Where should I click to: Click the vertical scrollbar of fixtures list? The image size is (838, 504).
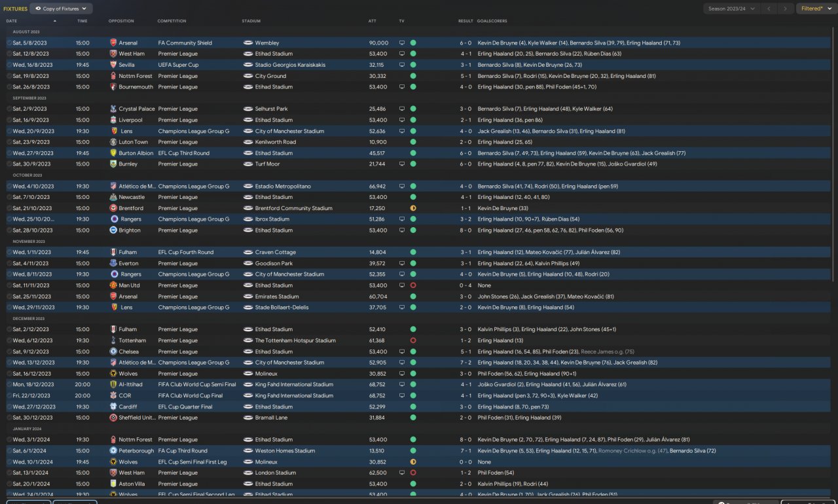click(x=834, y=156)
